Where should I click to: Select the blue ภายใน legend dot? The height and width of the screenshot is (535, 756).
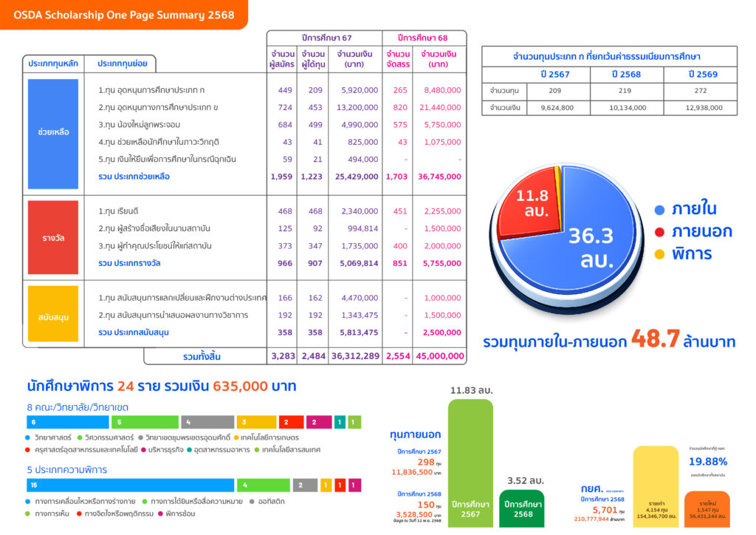(659, 209)
